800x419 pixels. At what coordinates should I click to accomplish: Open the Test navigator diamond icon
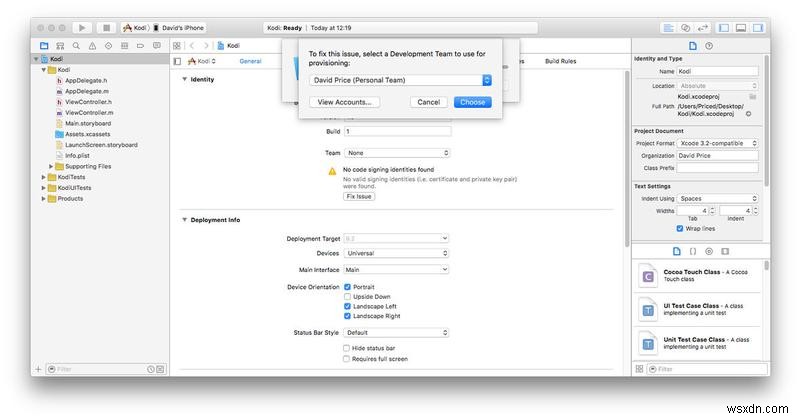[x=108, y=45]
